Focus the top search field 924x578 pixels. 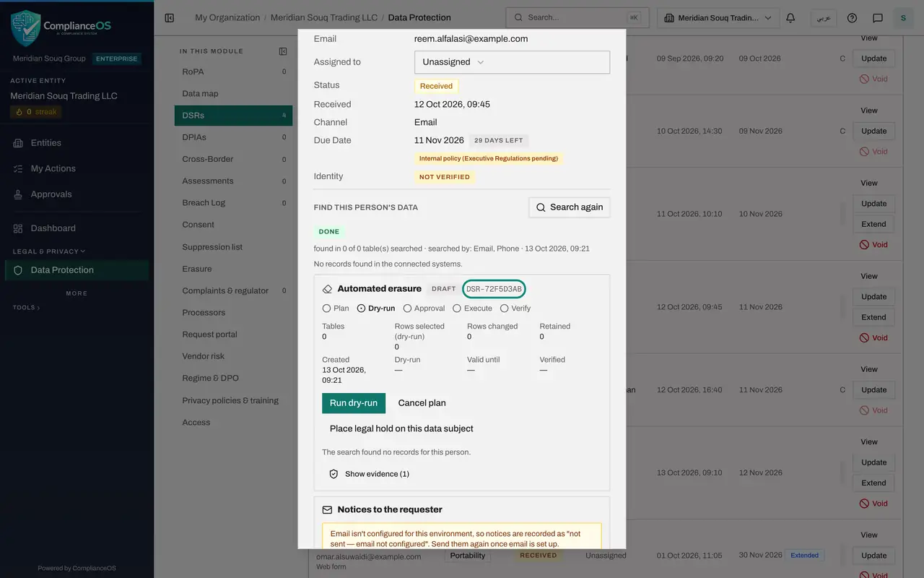pos(577,18)
